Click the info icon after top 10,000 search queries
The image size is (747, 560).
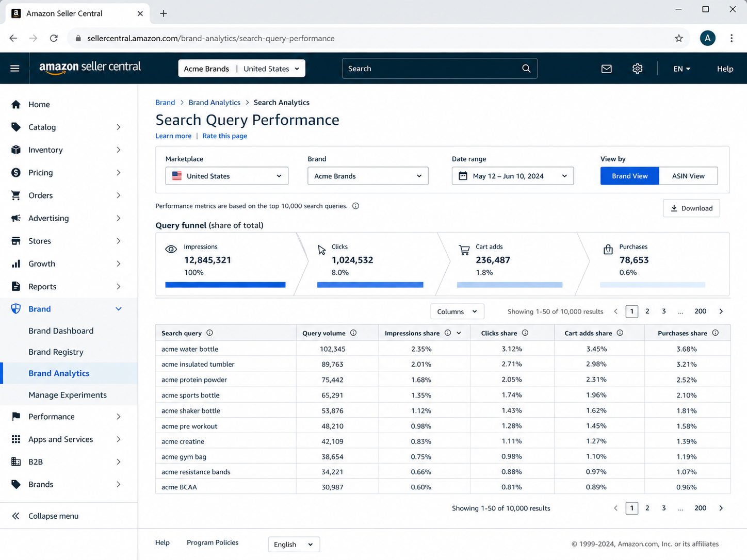coord(355,206)
